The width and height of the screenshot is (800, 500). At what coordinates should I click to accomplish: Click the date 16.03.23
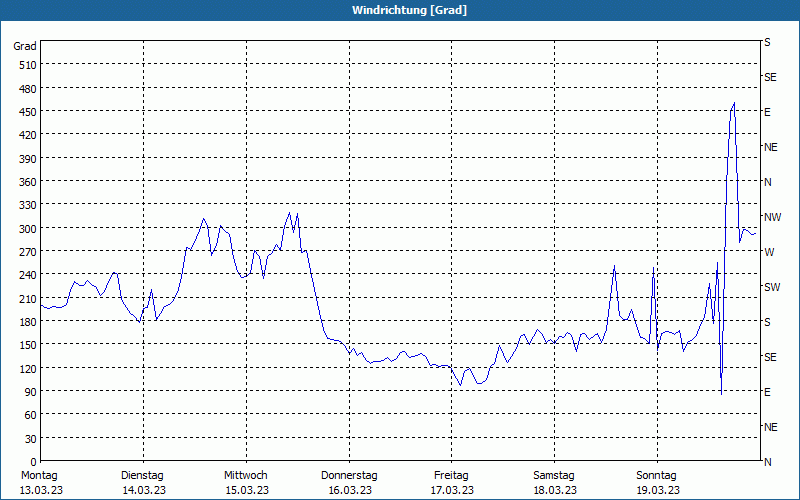pyautogui.click(x=348, y=490)
